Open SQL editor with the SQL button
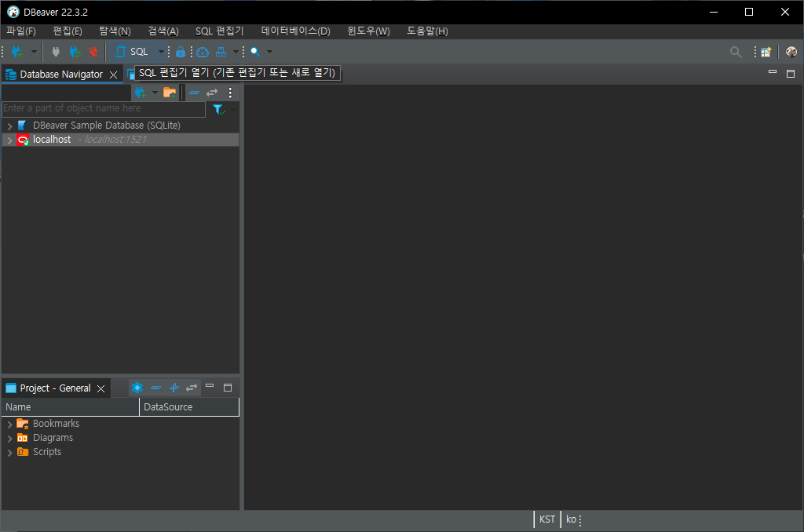 [131, 52]
